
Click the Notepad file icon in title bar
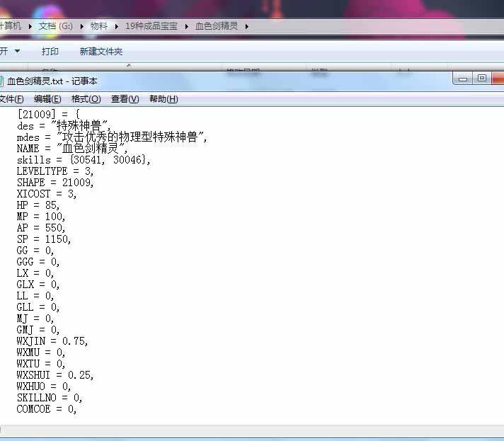coord(2,81)
